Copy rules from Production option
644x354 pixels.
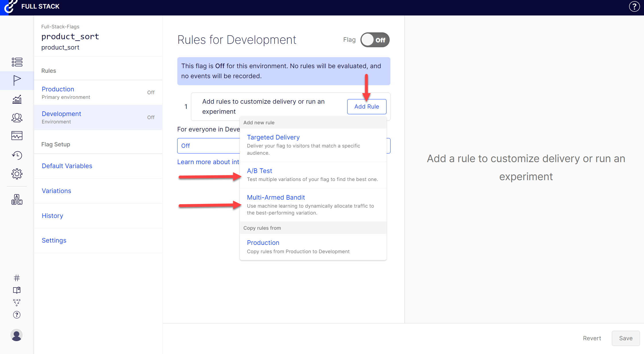pos(263,243)
